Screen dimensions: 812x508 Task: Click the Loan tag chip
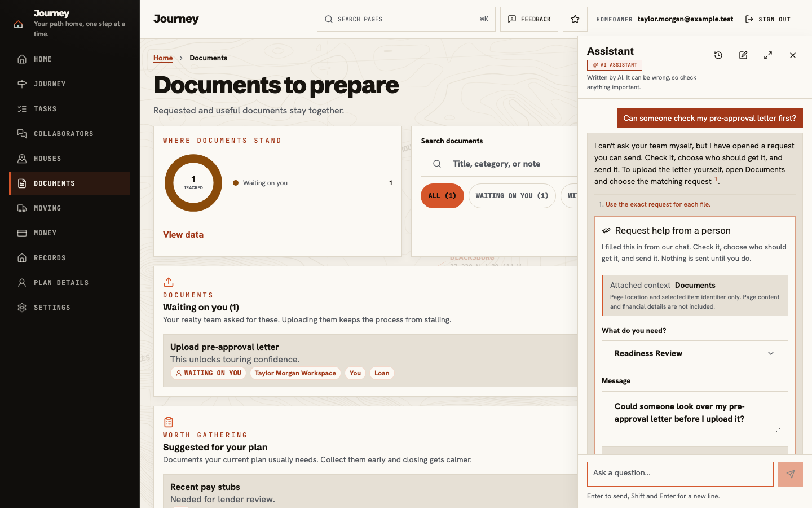[x=382, y=373]
